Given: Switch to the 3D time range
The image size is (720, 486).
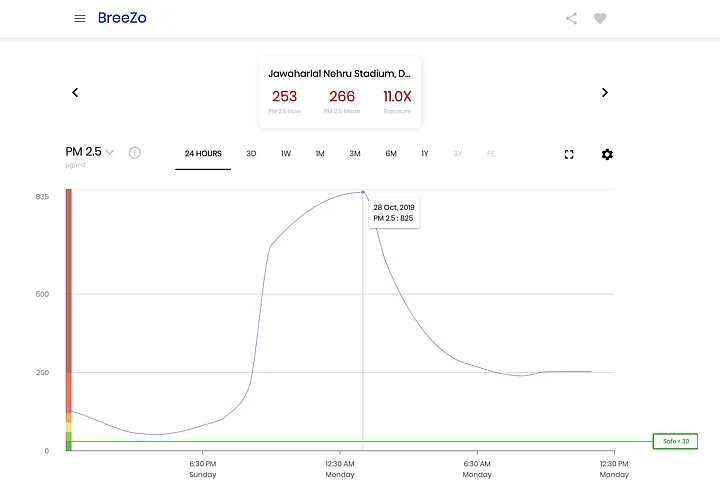Looking at the screenshot, I should [252, 154].
